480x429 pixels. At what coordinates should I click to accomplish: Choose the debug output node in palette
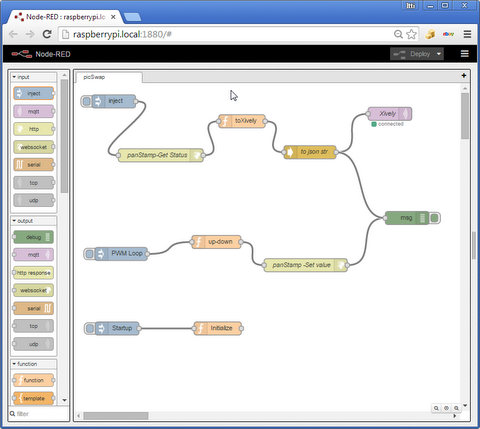[33, 237]
